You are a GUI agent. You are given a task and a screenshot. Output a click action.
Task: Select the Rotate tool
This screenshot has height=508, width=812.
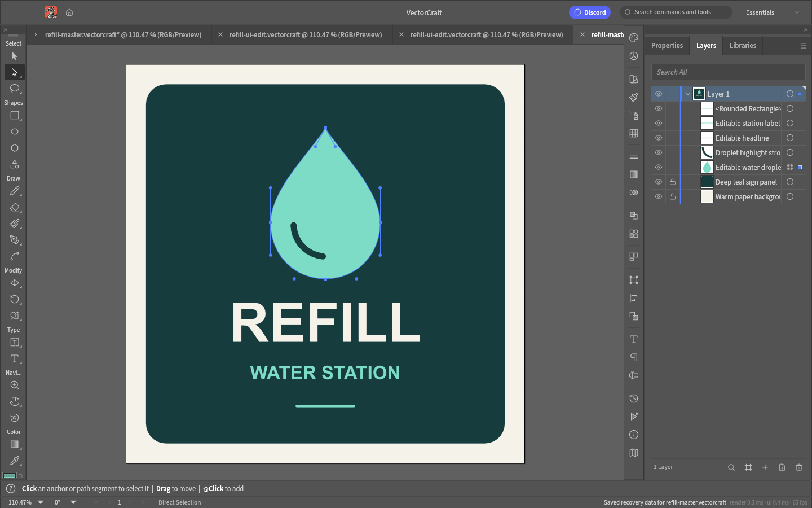coord(15,299)
